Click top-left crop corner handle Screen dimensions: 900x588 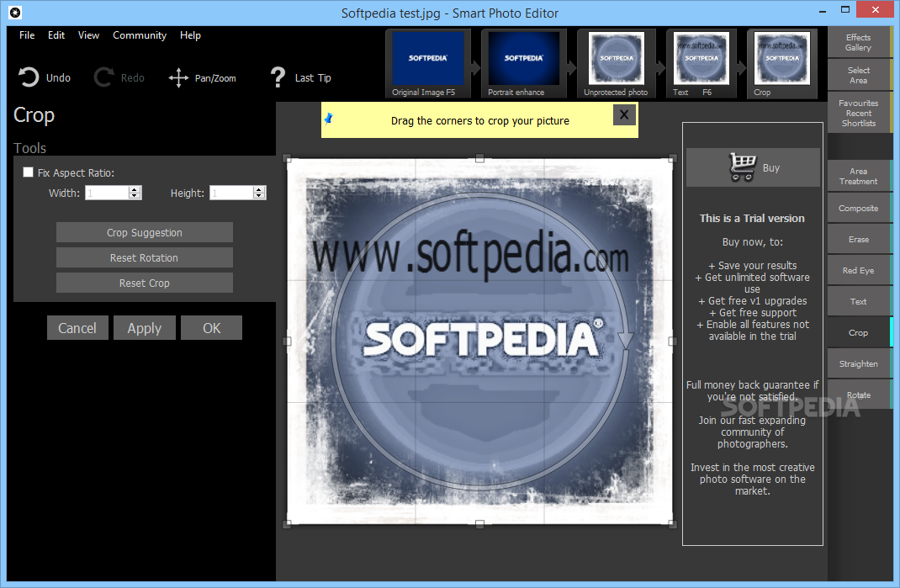click(288, 158)
